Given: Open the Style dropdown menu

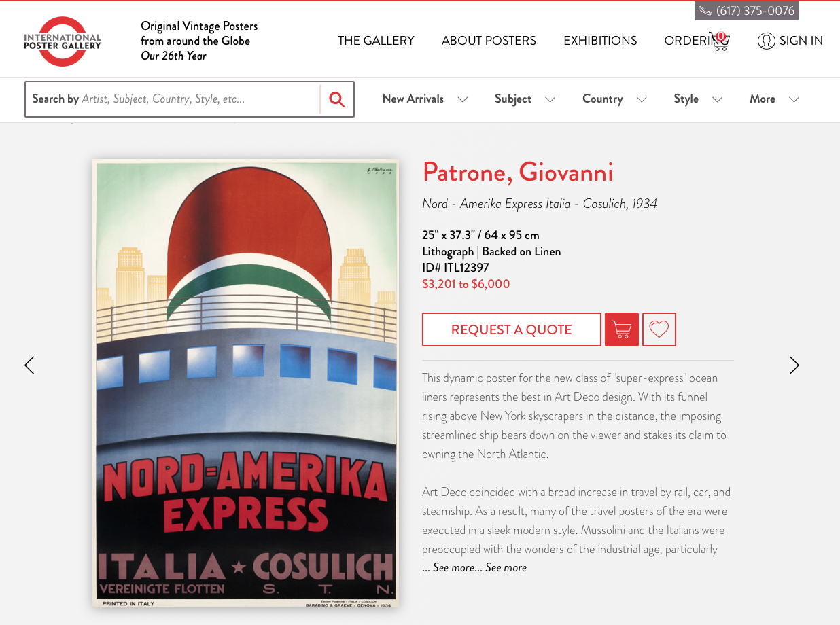Looking at the screenshot, I should (698, 99).
